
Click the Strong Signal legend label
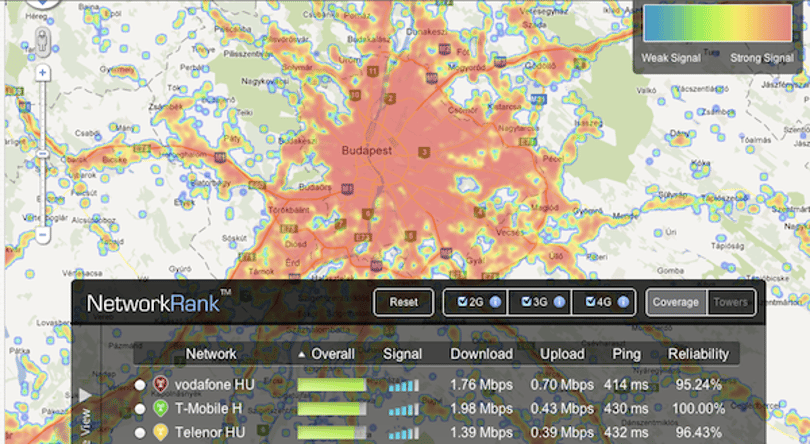click(762, 58)
